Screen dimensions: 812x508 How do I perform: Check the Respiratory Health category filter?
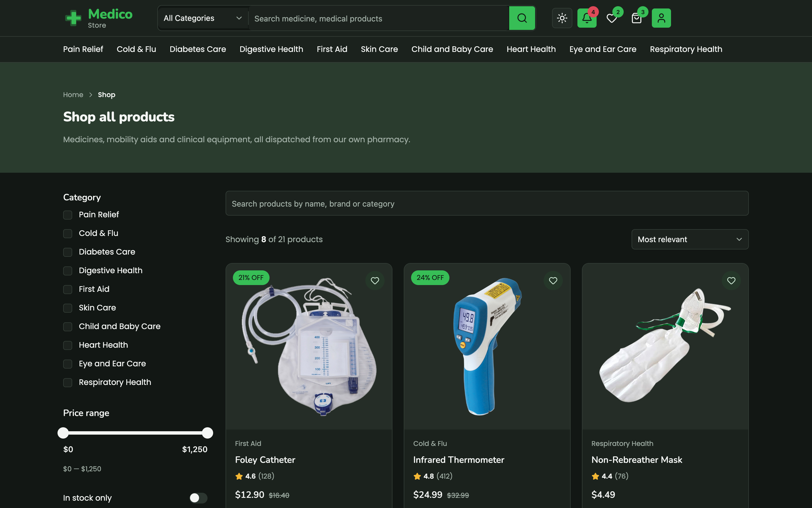[68, 383]
